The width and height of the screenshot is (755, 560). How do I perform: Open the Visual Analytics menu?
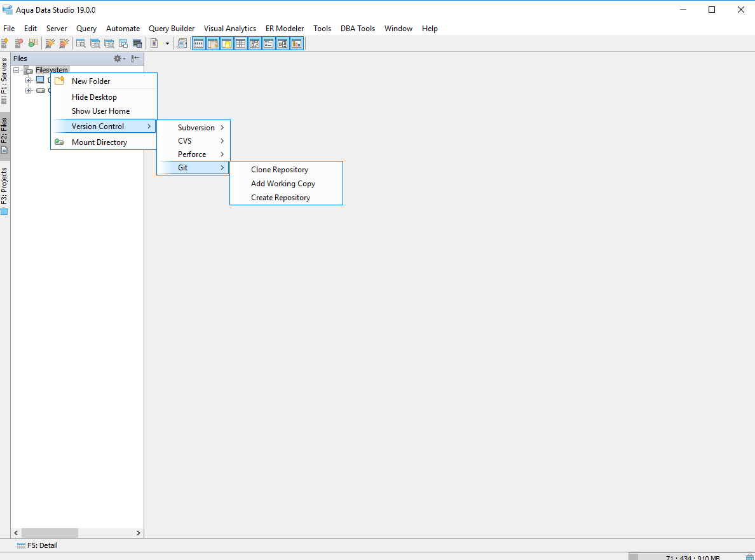(x=229, y=29)
